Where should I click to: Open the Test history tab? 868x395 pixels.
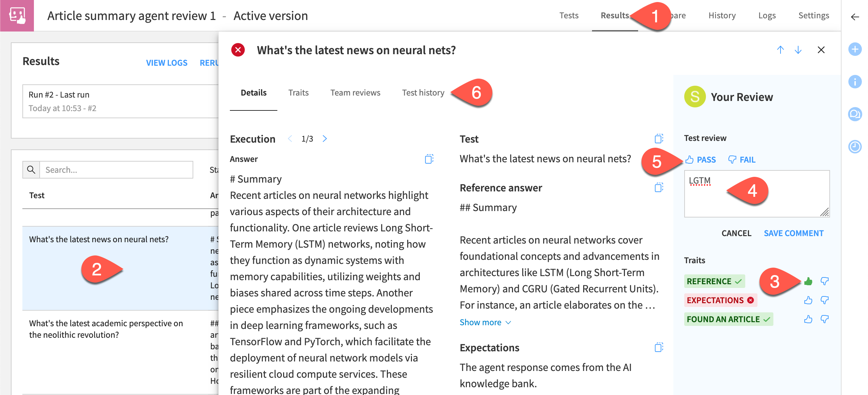point(423,92)
